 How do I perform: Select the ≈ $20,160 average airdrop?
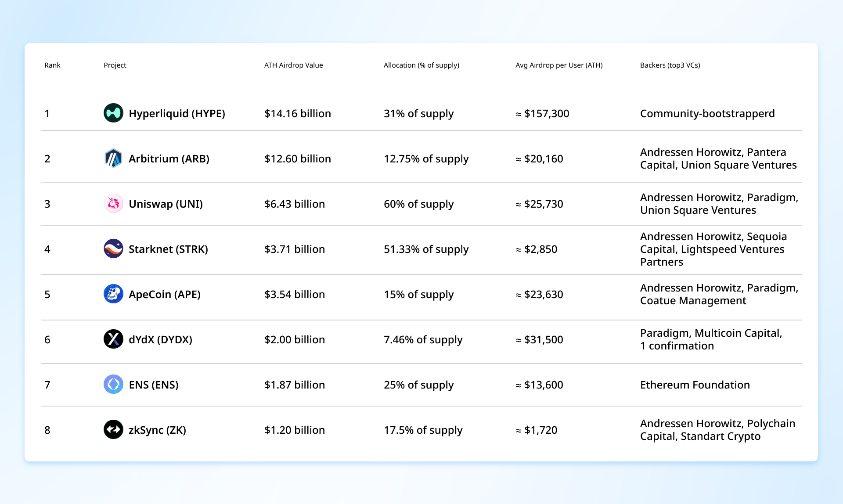[539, 159]
